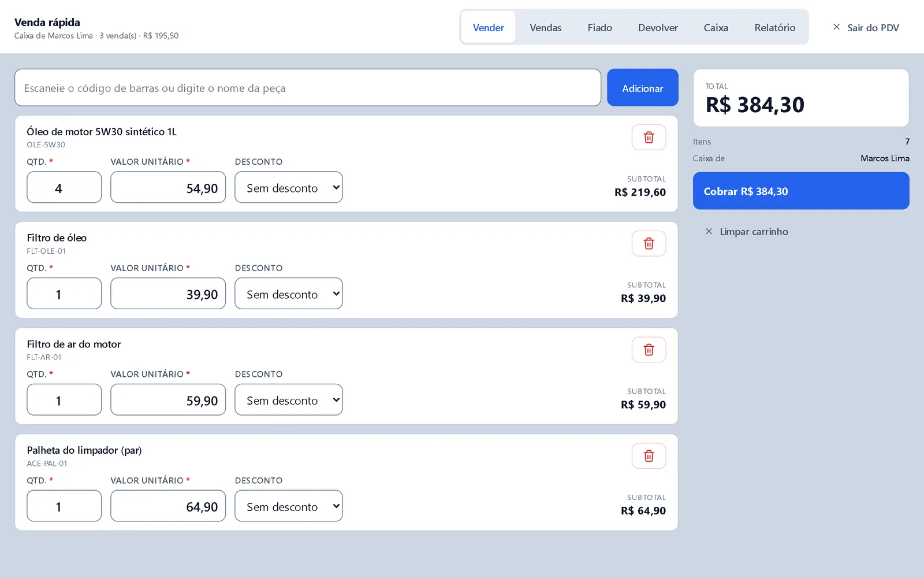Edit quantity for Palheta do limpador
This screenshot has width=924, height=578.
(x=64, y=506)
